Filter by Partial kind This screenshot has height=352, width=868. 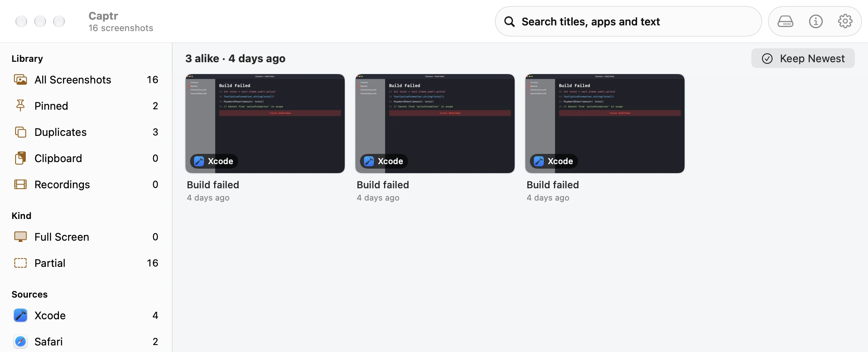click(86, 263)
